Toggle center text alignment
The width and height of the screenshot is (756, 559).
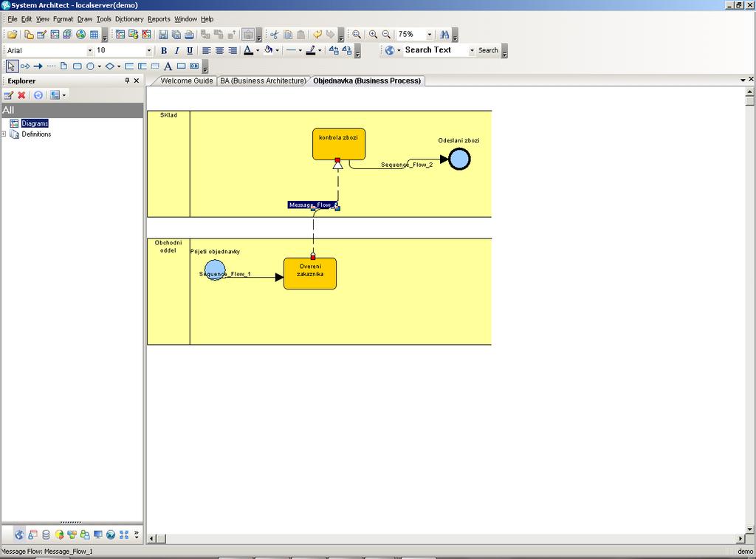coord(219,50)
